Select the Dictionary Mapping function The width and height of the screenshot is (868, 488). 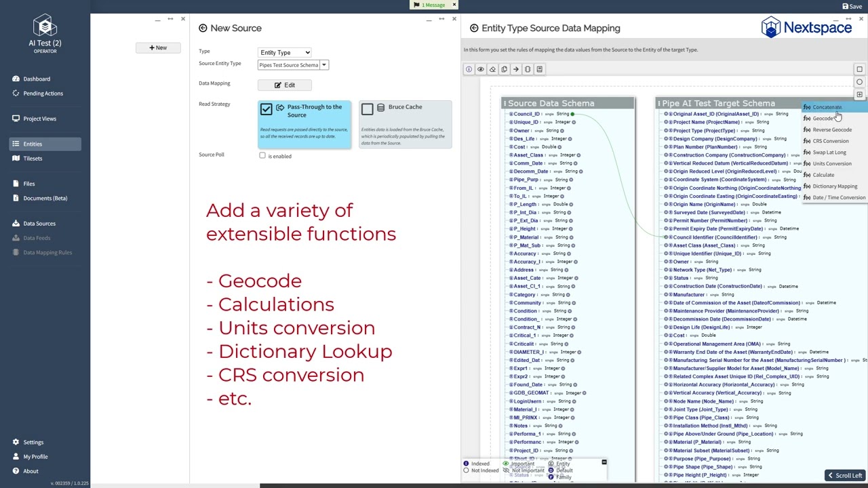pos(833,186)
